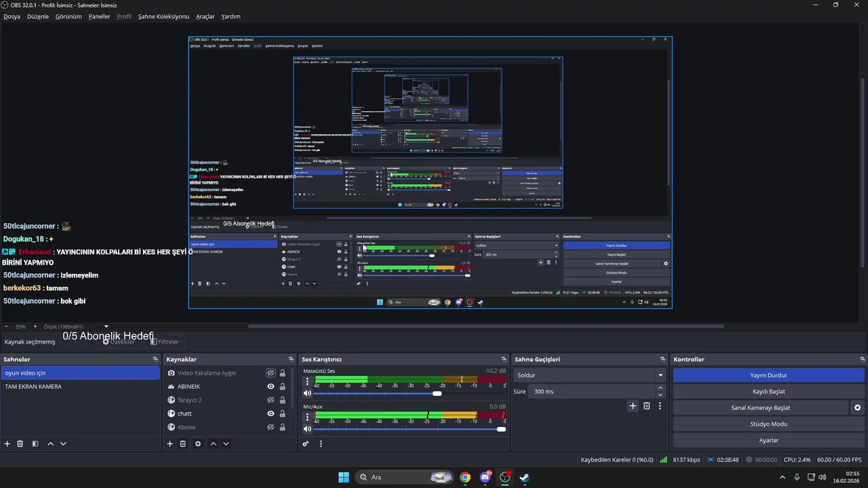This screenshot has width=868, height=488.
Task: Open virtual camera settings gear
Action: coord(857,407)
